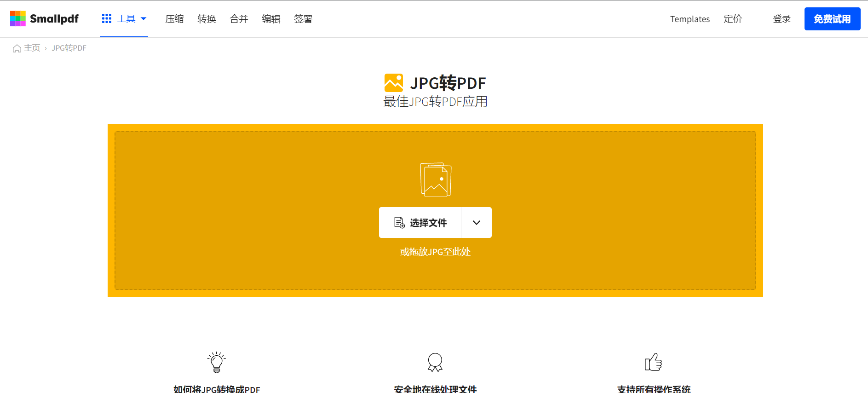Click the blue 免费试用 button
This screenshot has height=393, width=868.
[832, 19]
